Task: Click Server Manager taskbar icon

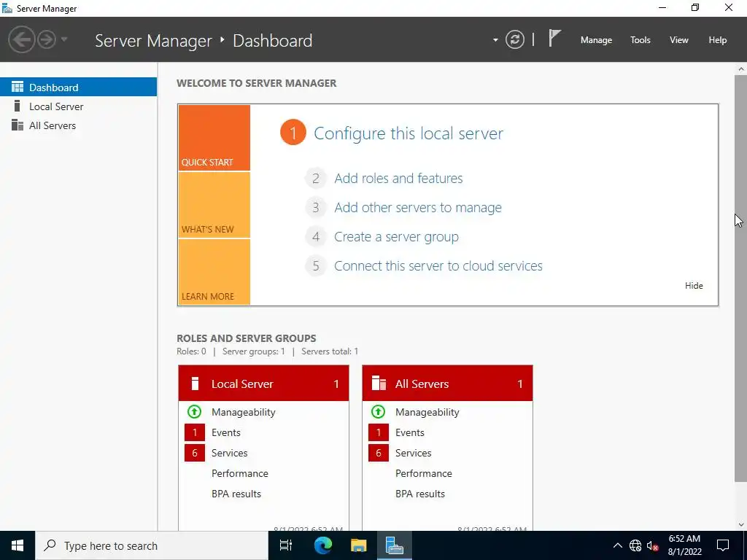Action: click(395, 545)
